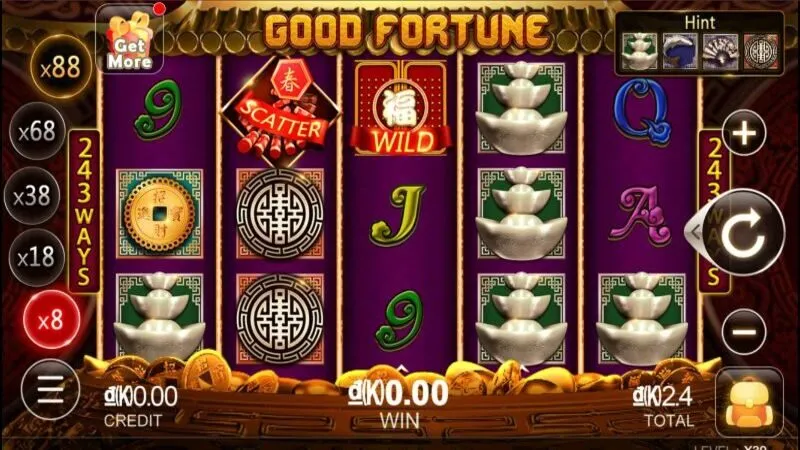Image resolution: width=800 pixels, height=450 pixels.
Task: Select the red x8 multiplier
Action: pyautogui.click(x=51, y=320)
